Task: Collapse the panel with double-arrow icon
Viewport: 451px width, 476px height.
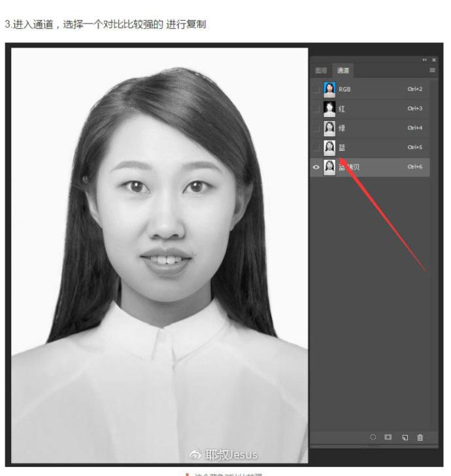Action: point(424,60)
